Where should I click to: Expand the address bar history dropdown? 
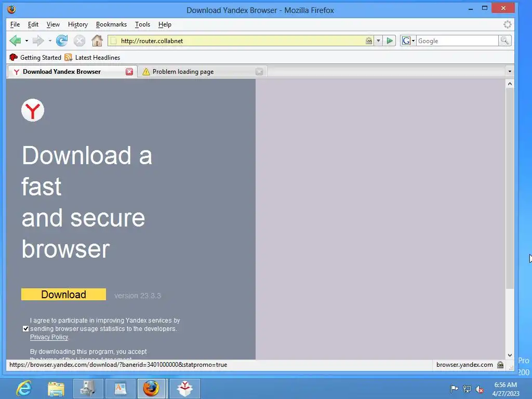pyautogui.click(x=378, y=41)
